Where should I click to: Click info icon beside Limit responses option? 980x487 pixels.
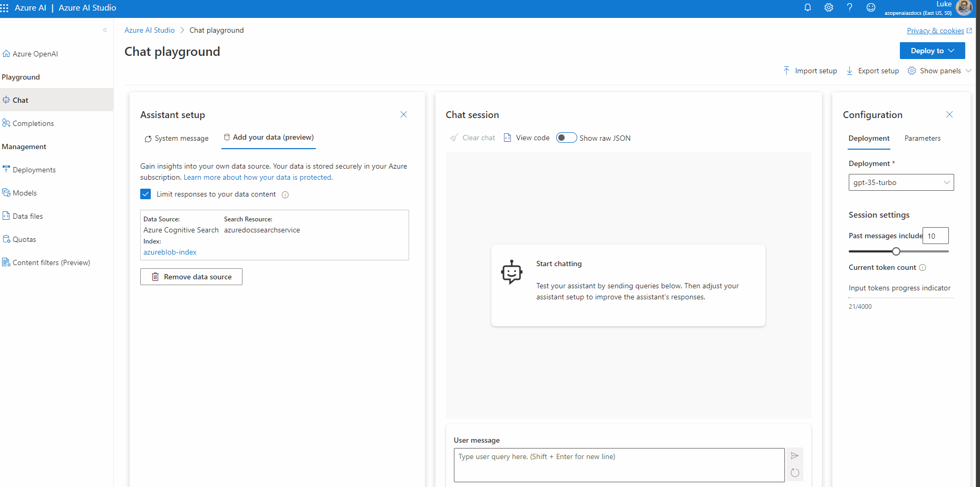[x=285, y=194]
